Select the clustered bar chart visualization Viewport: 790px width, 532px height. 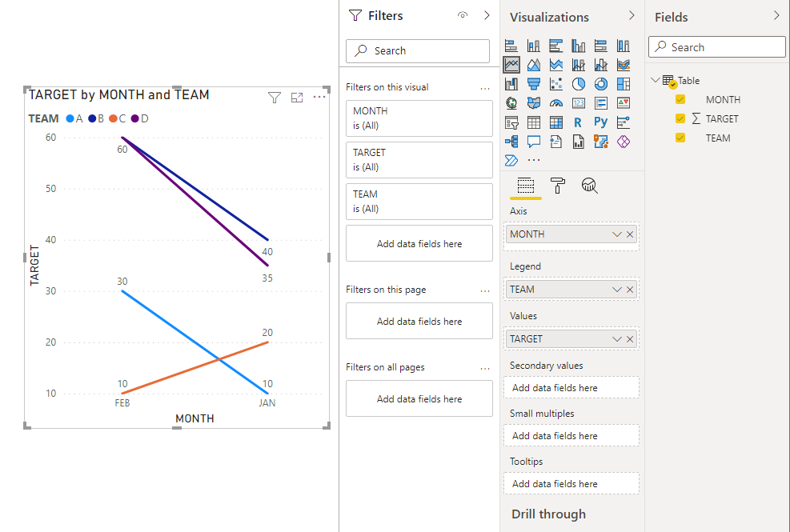point(555,46)
